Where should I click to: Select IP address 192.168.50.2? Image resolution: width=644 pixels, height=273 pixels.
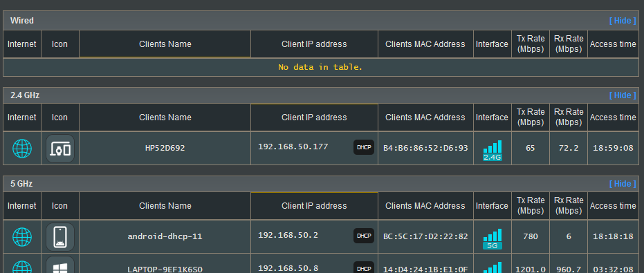click(288, 235)
